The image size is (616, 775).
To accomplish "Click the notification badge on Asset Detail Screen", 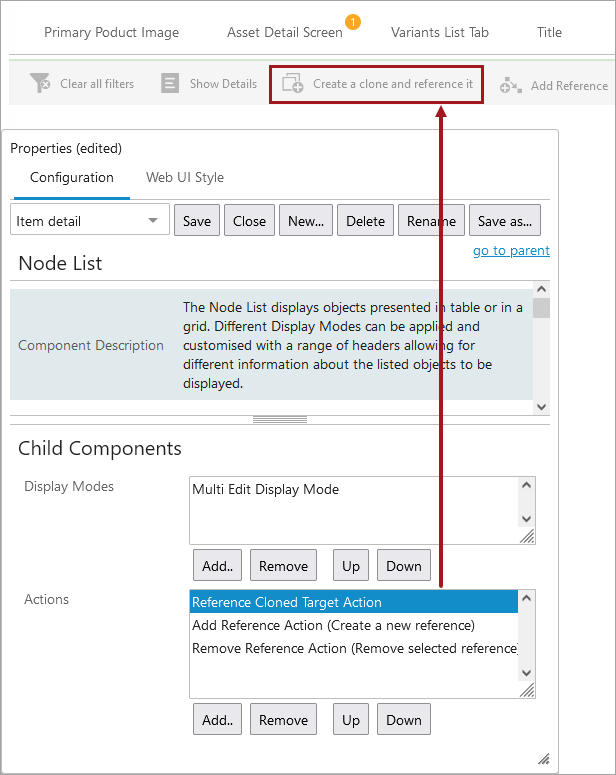I will pyautogui.click(x=352, y=21).
